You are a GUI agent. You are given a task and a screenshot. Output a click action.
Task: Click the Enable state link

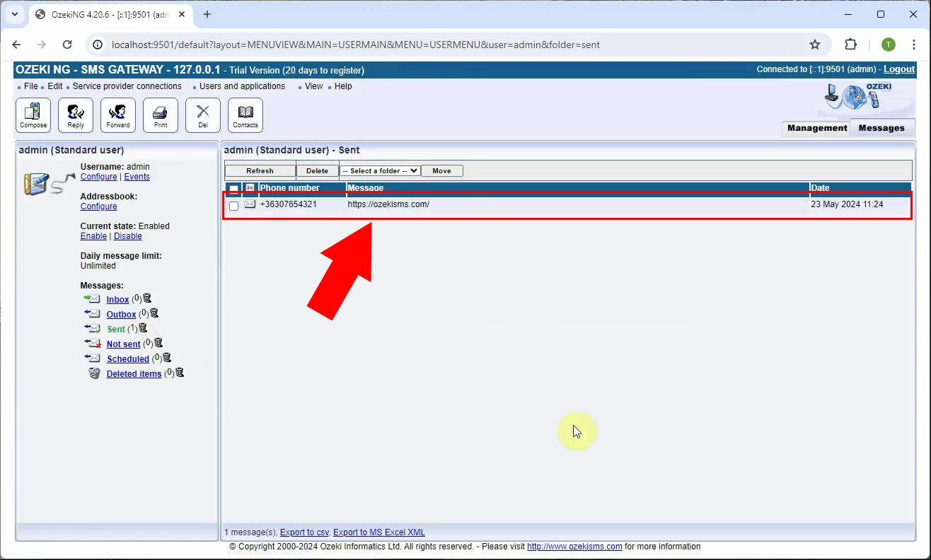[93, 236]
